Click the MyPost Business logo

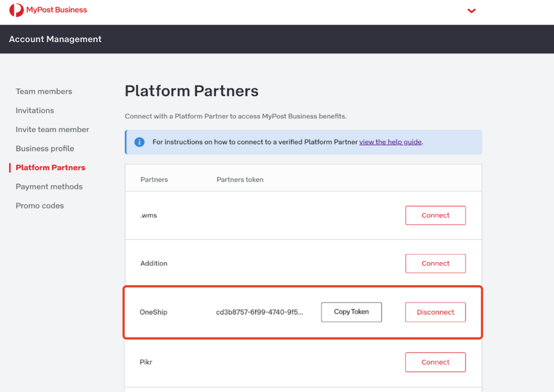tap(48, 10)
